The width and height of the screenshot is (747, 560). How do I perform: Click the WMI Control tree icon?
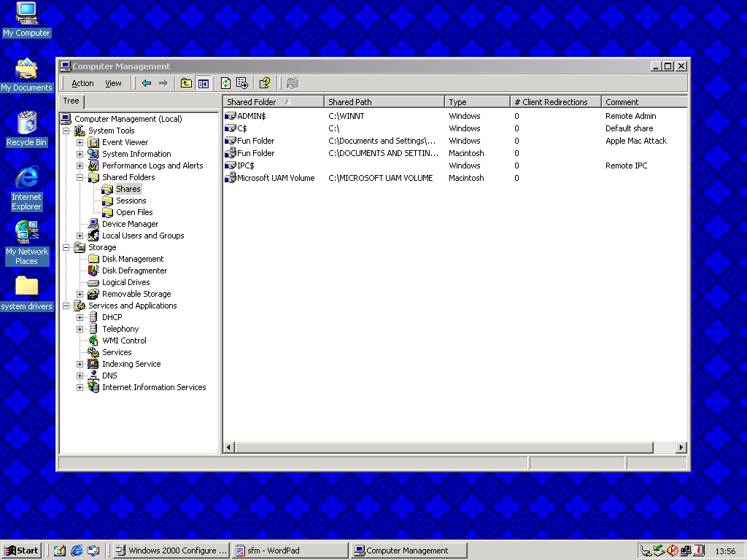[x=93, y=341]
